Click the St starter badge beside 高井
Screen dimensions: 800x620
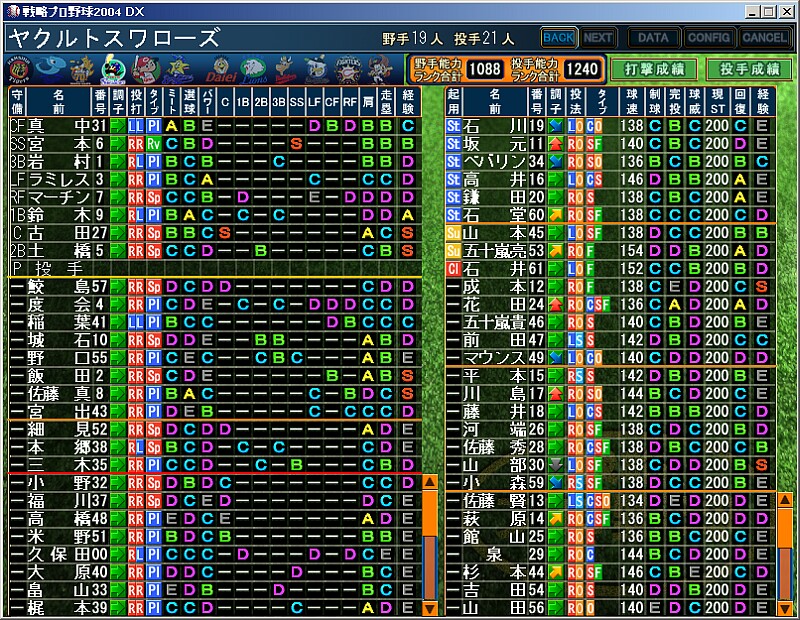pyautogui.click(x=453, y=180)
